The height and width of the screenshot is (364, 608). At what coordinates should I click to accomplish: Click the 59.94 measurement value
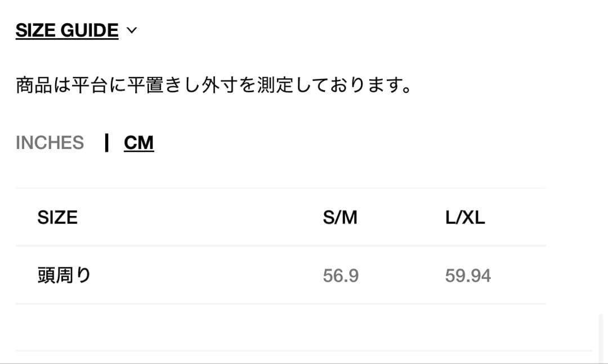point(468,276)
